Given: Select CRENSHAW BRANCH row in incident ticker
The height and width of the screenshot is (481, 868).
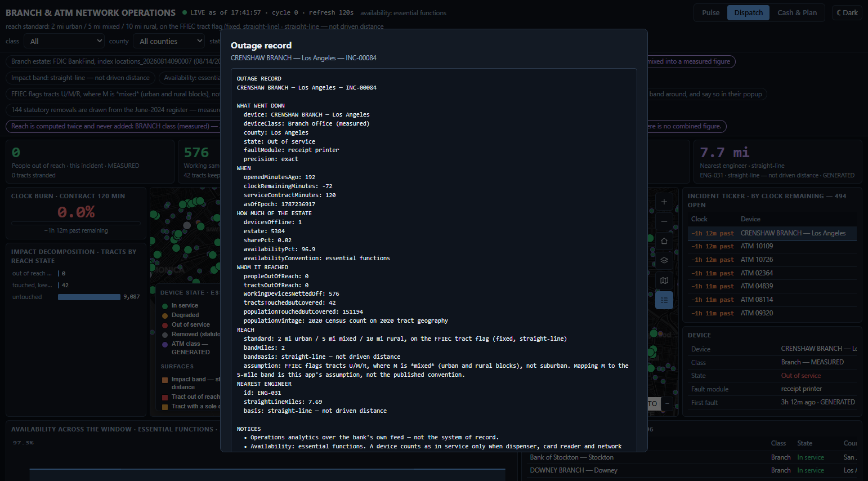Looking at the screenshot, I should (772, 233).
